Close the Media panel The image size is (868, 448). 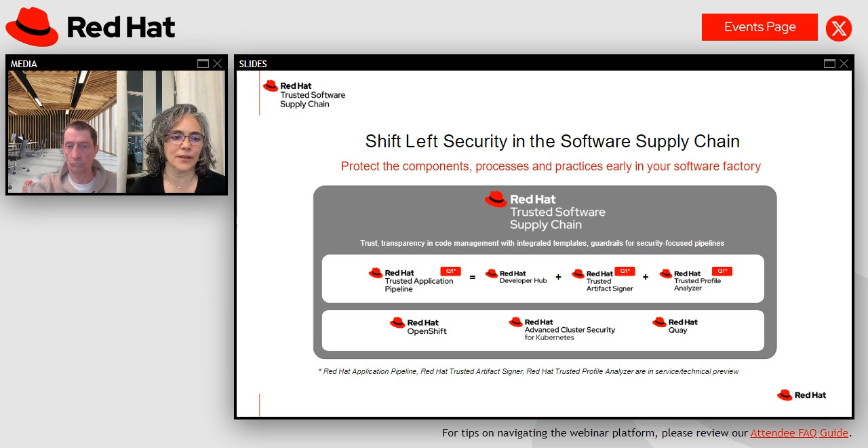(x=217, y=64)
